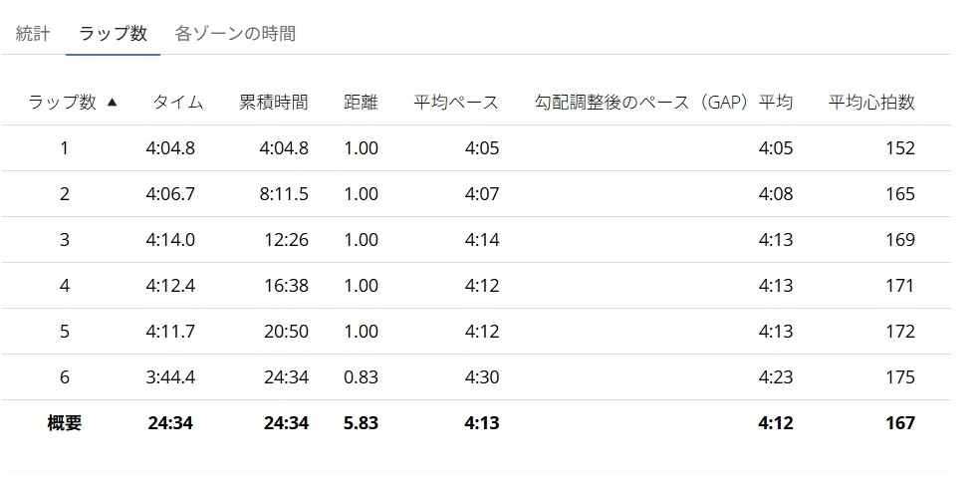Select lap 6 distance 0.83
The height and width of the screenshot is (485, 980).
pos(361,377)
